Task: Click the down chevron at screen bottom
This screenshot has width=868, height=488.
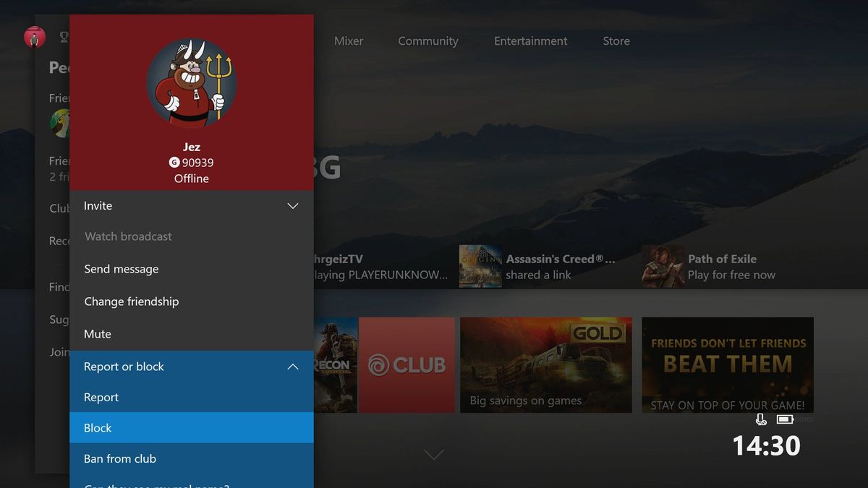Action: click(433, 455)
